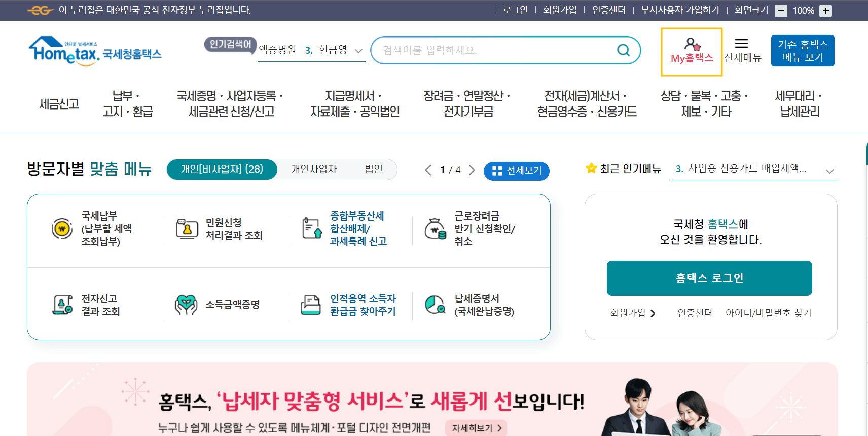Go to next page of 맞춤 메뉴
The width and height of the screenshot is (868, 436).
[x=472, y=170]
